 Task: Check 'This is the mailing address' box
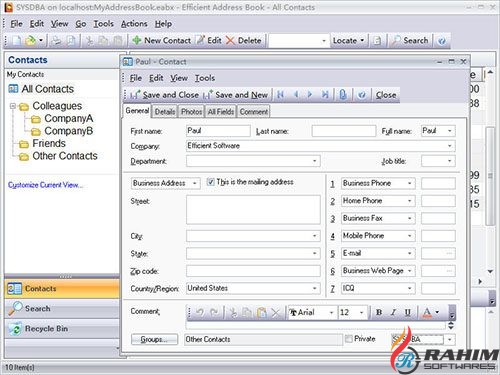210,182
